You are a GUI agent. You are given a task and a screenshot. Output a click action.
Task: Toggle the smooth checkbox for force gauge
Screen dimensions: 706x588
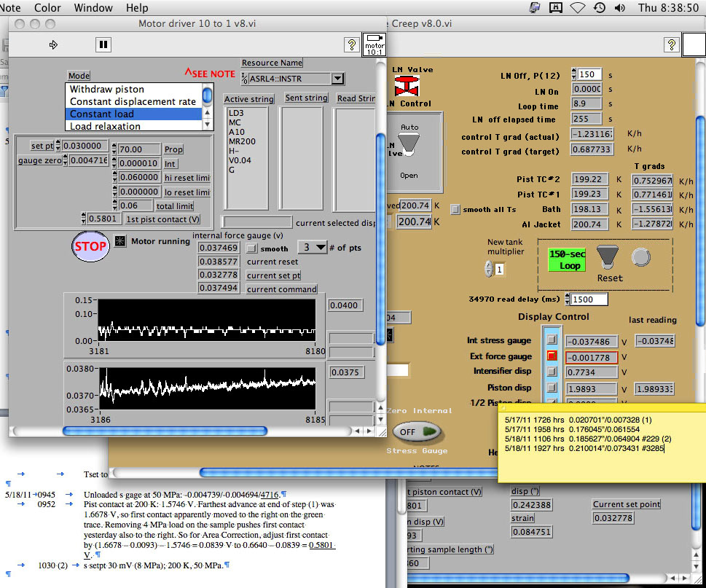click(x=251, y=248)
